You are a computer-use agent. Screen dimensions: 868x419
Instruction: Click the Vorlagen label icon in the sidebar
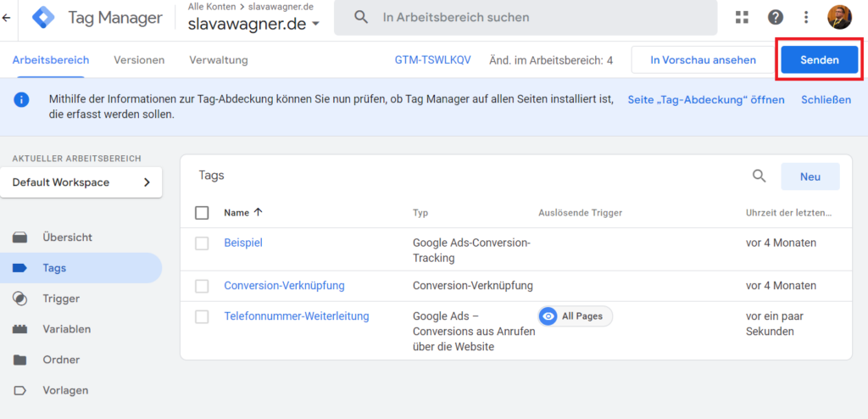point(20,390)
